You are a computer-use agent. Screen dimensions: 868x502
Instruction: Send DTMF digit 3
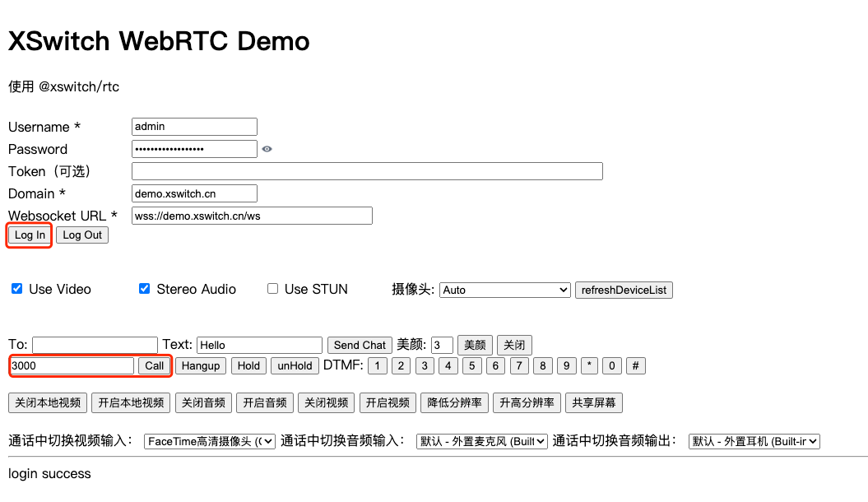(x=425, y=366)
